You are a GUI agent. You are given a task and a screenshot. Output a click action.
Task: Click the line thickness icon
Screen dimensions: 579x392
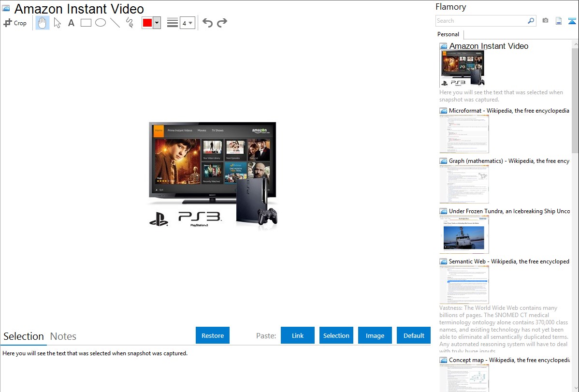(x=173, y=23)
